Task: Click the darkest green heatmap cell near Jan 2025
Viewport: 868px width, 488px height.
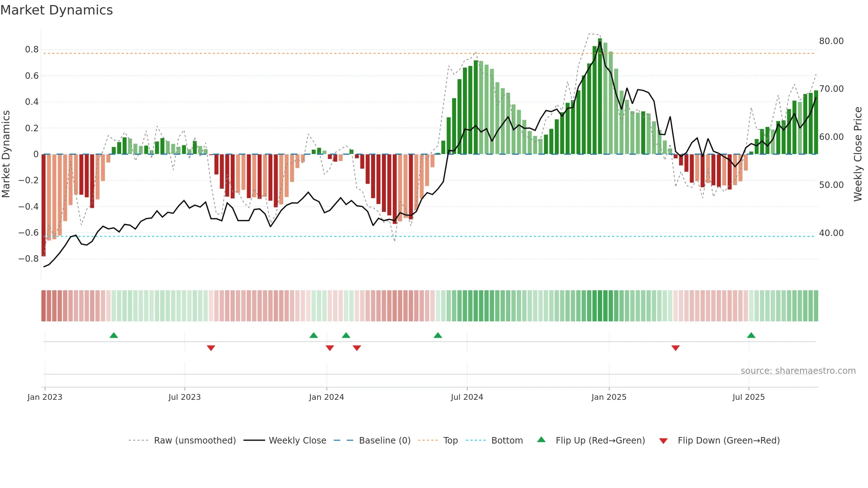Action: [600, 306]
